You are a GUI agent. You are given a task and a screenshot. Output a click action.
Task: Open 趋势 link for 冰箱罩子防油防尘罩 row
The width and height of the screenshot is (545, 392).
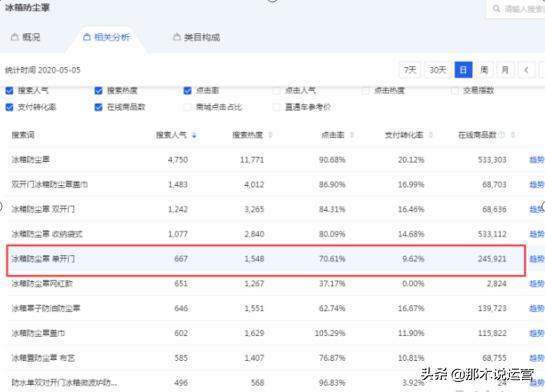pyautogui.click(x=536, y=309)
